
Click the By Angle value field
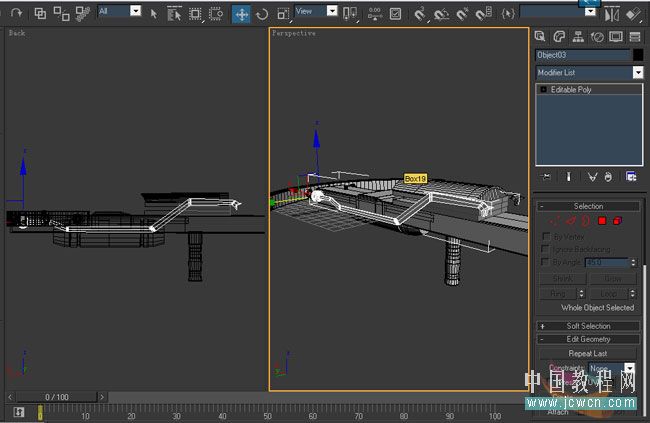(x=607, y=263)
